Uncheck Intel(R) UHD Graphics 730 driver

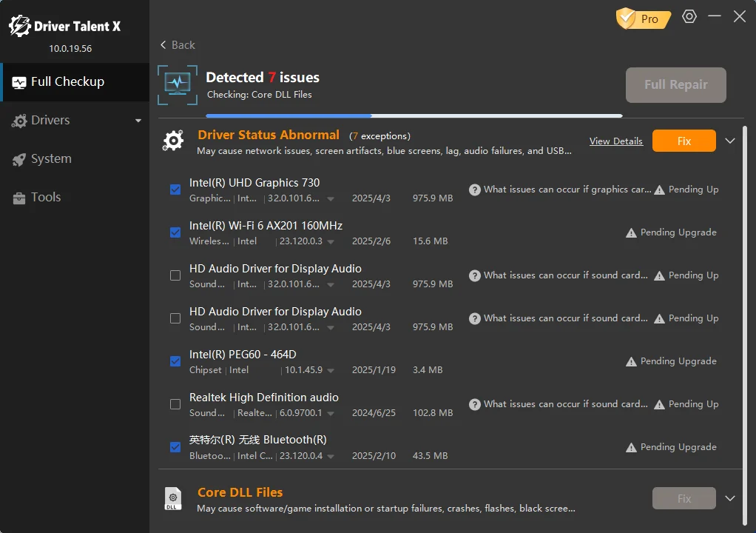[175, 190]
